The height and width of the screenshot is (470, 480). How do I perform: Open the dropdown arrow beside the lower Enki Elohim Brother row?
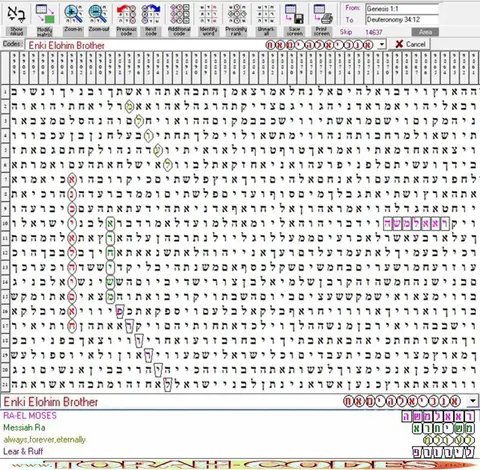click(472, 401)
